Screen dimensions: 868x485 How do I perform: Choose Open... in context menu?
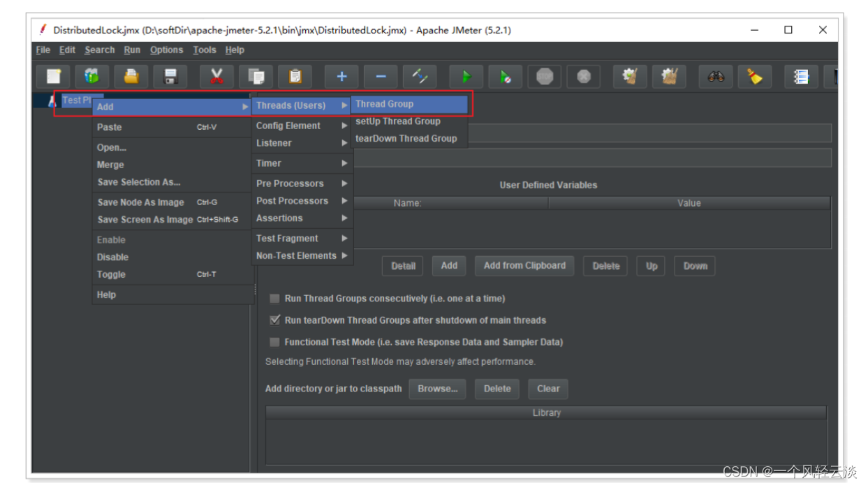click(172, 148)
